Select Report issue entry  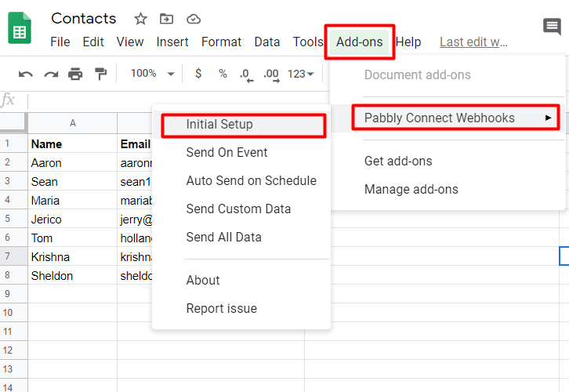[241, 309]
